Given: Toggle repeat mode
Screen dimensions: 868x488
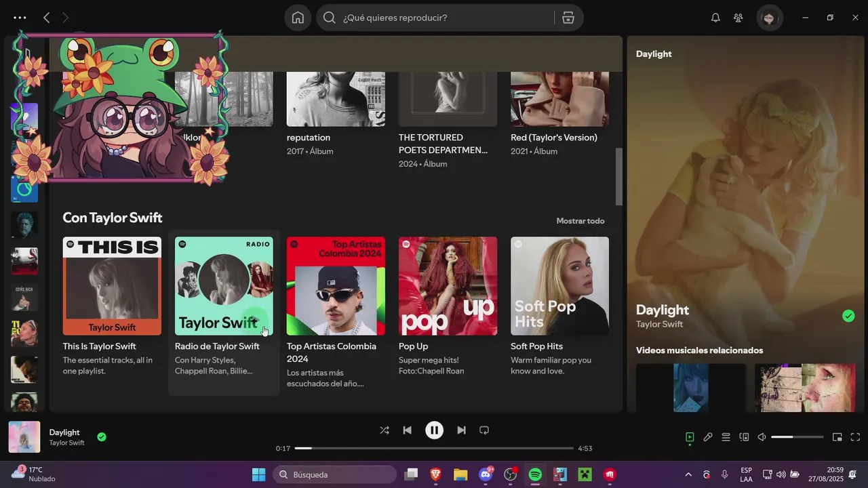Looking at the screenshot, I should tap(484, 430).
